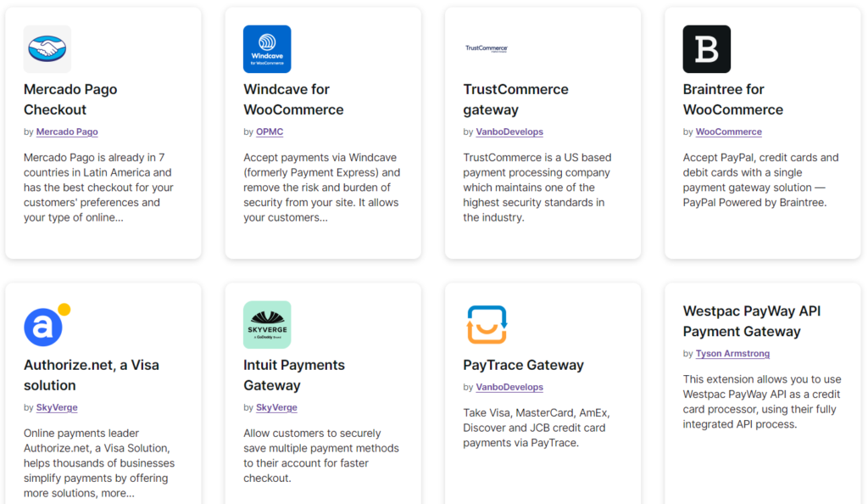Open the Mercado Pago vendor link
Viewport: 868px width, 504px height.
[66, 132]
